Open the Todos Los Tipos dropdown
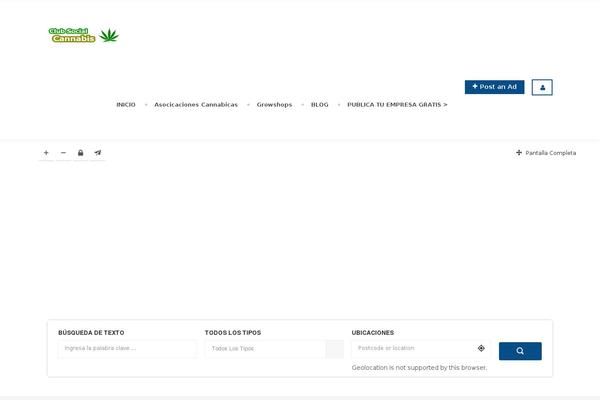Image resolution: width=600 pixels, height=400 pixels. [x=274, y=349]
